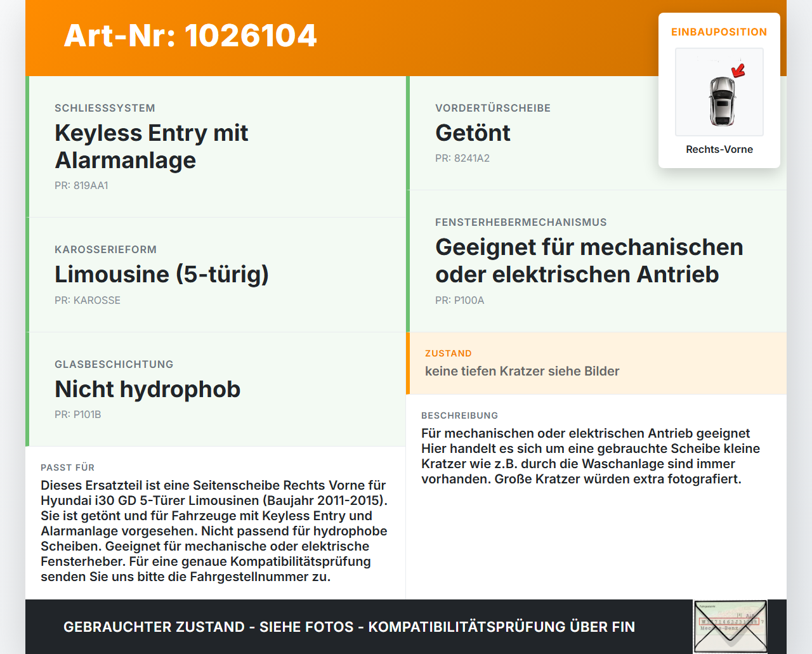Click the red arrow on car diagram
Image resolution: width=812 pixels, height=654 pixels.
click(738, 70)
